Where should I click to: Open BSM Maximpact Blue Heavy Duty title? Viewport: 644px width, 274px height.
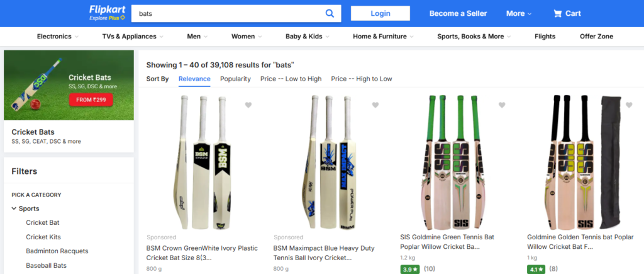(324, 253)
